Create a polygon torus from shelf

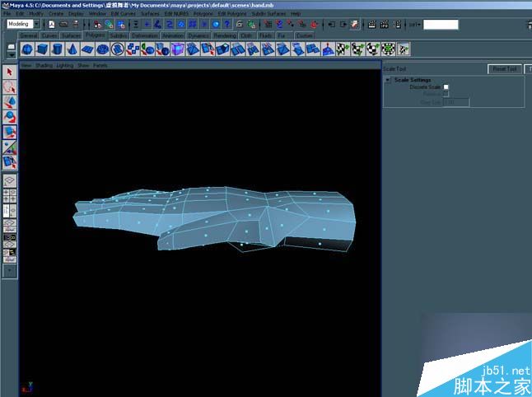(x=102, y=49)
